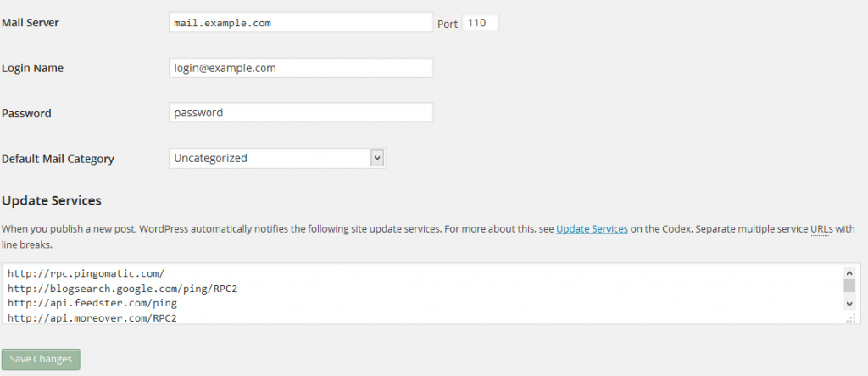Click the scroll down arrow in services textarea

point(849,303)
